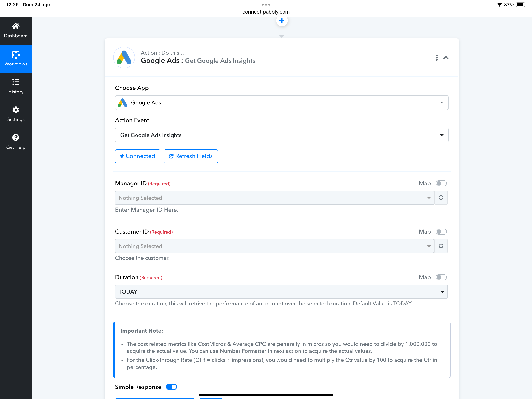
Task: Open the three-dot action menu
Action: 437,58
